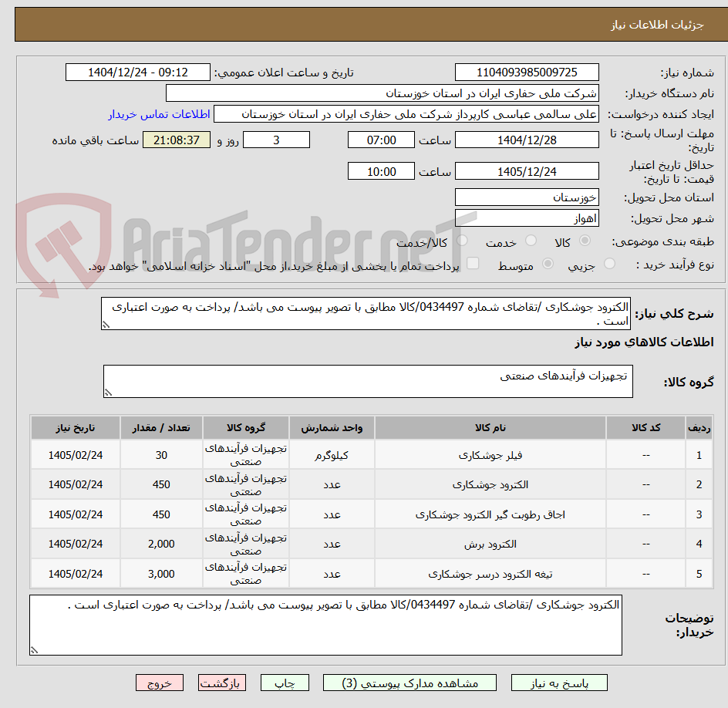728x708 pixels.
Task: Click the خروج exit button
Action: [160, 683]
